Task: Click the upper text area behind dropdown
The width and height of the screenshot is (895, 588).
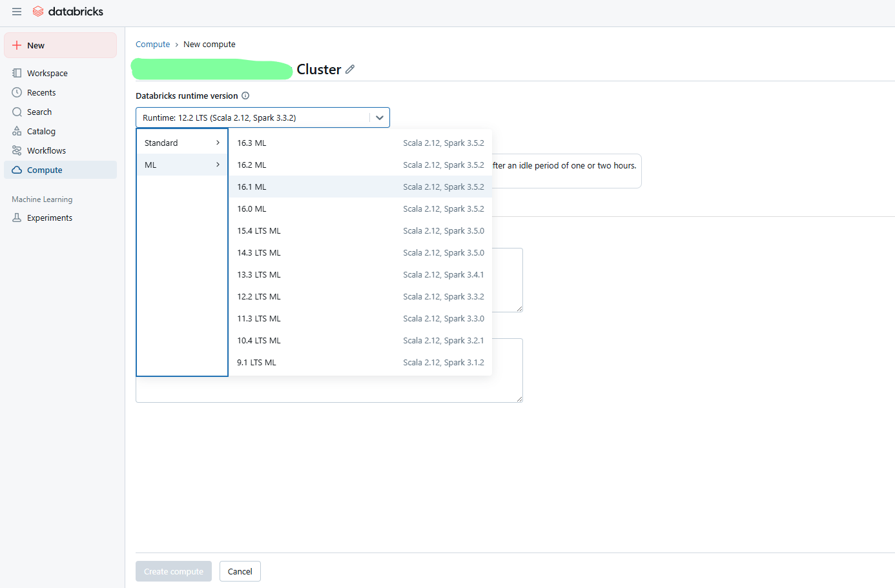Action: coord(508,280)
